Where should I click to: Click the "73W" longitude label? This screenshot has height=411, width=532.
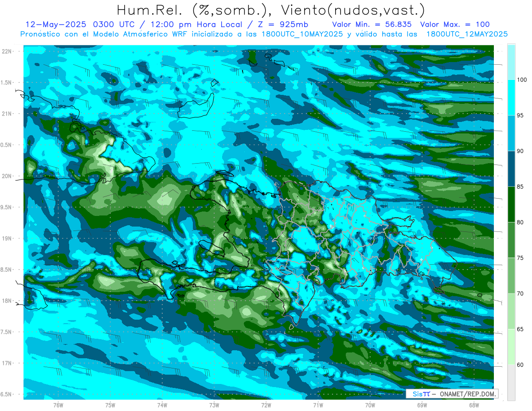pyautogui.click(x=214, y=405)
